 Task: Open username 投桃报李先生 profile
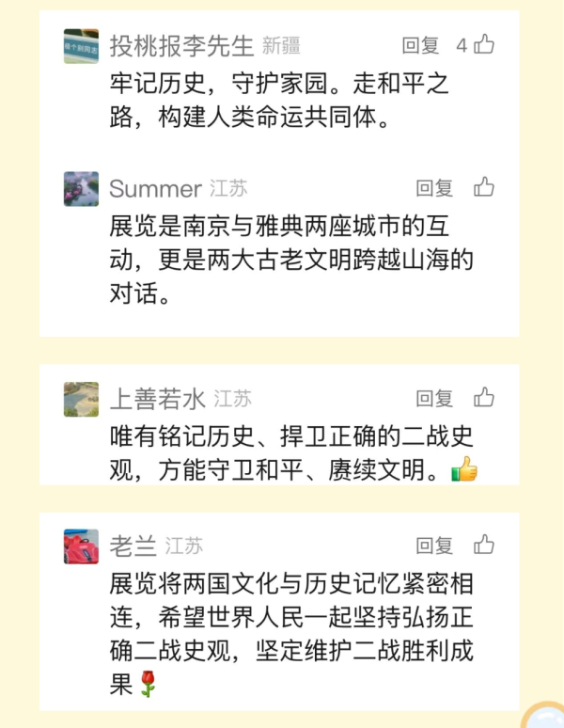tap(181, 45)
